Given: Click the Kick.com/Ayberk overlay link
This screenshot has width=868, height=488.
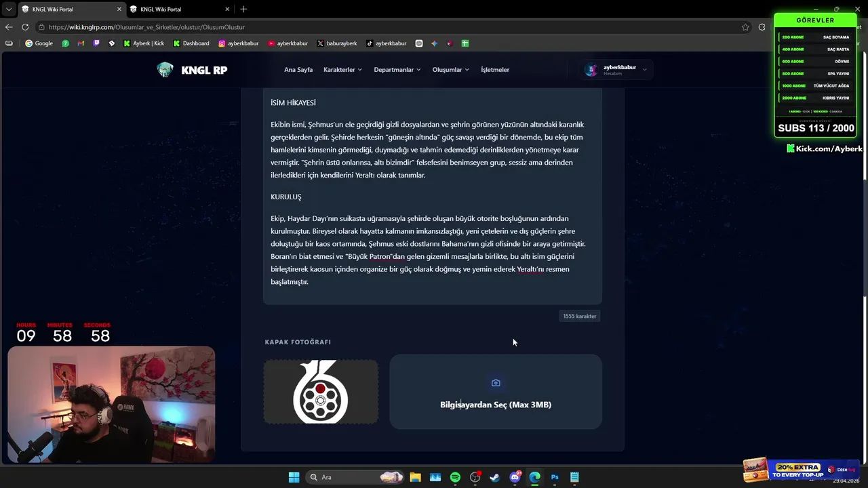Looking at the screenshot, I should pos(825,148).
